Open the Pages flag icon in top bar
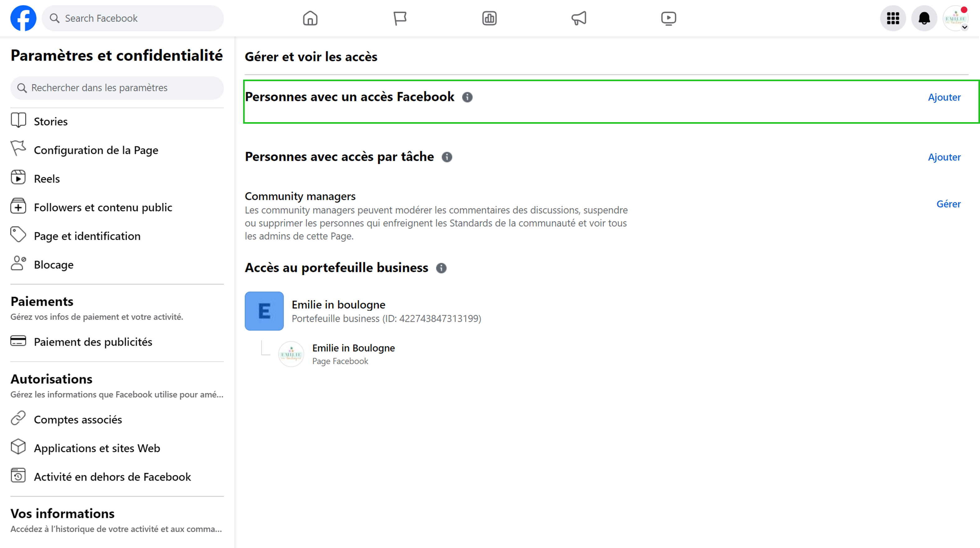The width and height of the screenshot is (980, 548). tap(400, 18)
